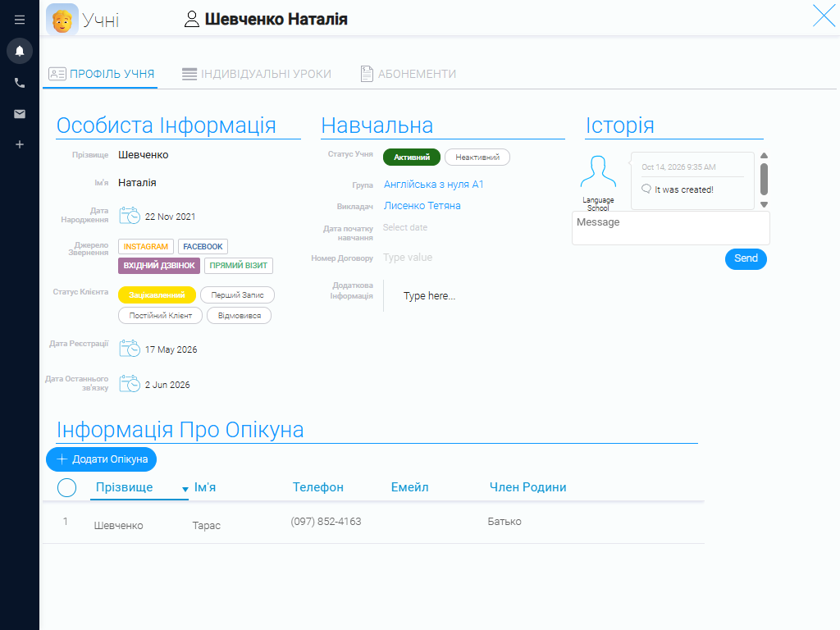This screenshot has height=630, width=840.
Task: Select Перший Запис client status
Action: 237,294
